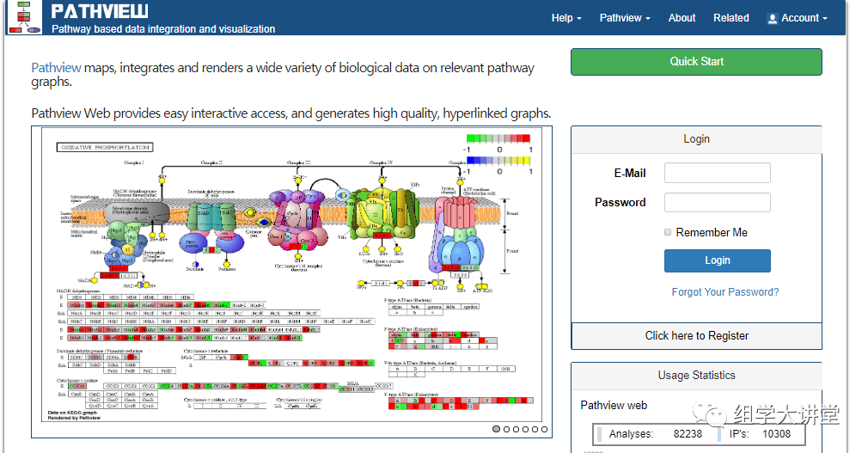Open the Help dropdown menu
The height and width of the screenshot is (453, 868).
coord(566,18)
